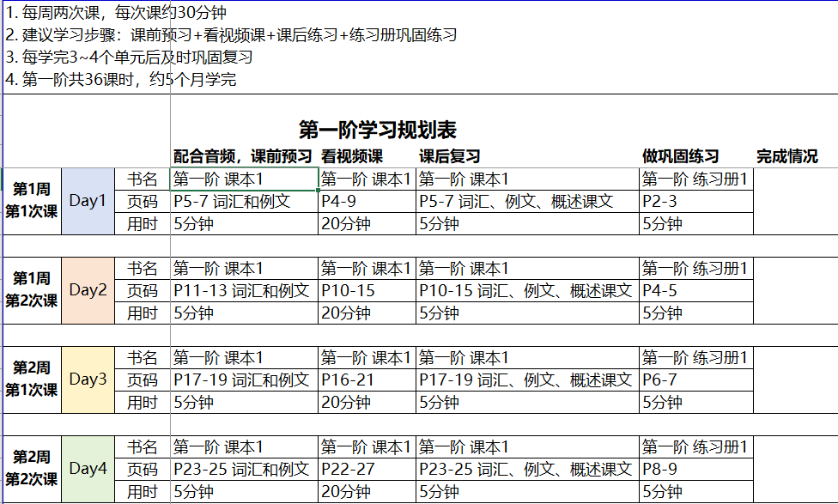Select the blue Day1 cell
The height and width of the screenshot is (504, 838).
[x=88, y=201]
